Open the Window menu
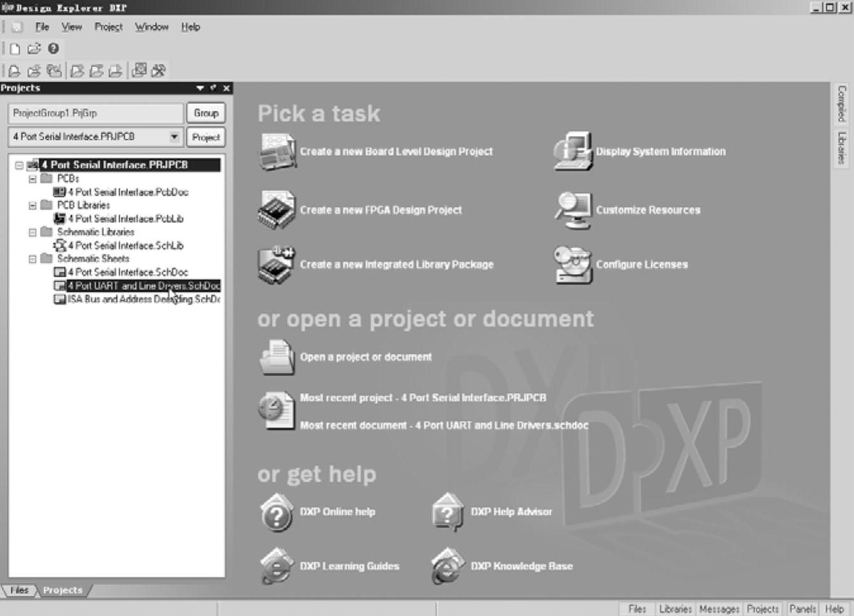 152,27
